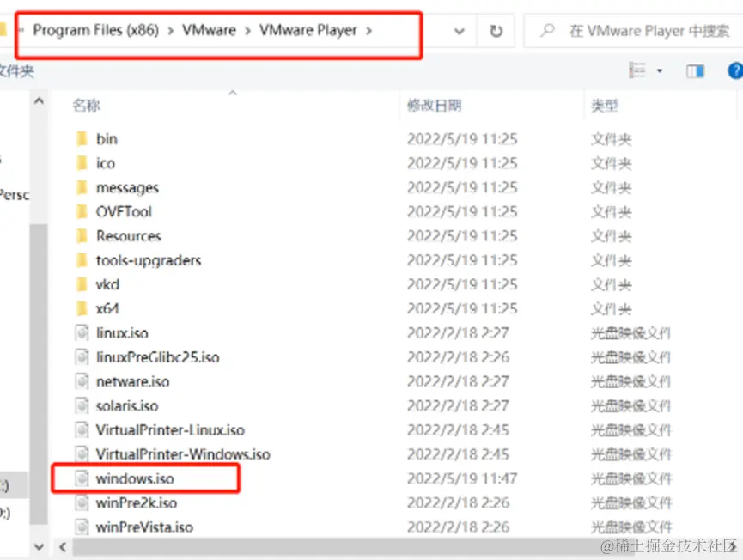Image resolution: width=743 pixels, height=560 pixels.
Task: Select the file name winPre2k.iso
Action: click(x=137, y=502)
